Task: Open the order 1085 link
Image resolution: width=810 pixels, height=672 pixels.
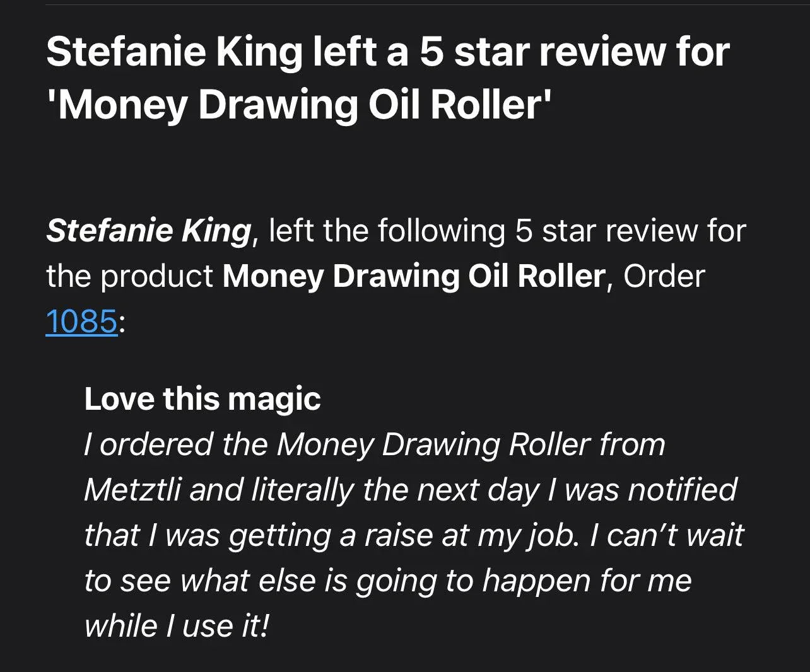Action: 81,322
